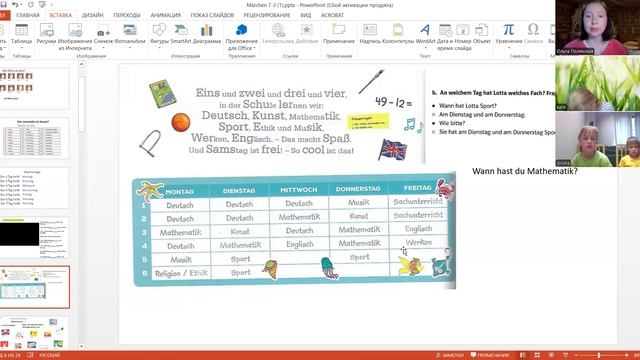Open spell check icon in status bar
The width and height of the screenshot is (640, 360).
pos(30,355)
